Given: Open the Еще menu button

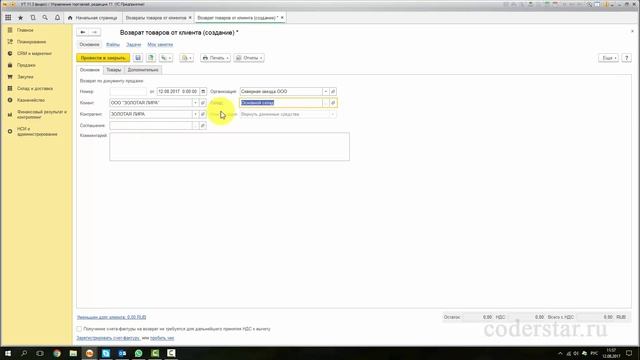Looking at the screenshot, I should click(x=609, y=58).
